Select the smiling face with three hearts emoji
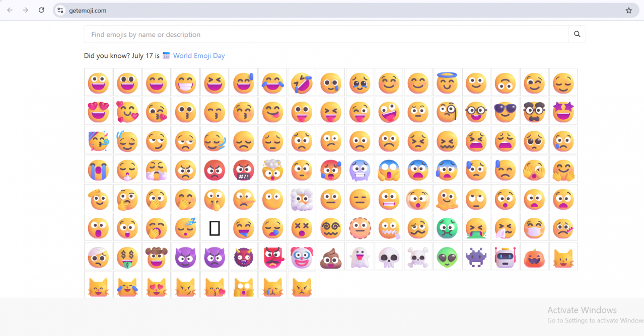This screenshot has height=336, width=644. pyautogui.click(x=127, y=112)
